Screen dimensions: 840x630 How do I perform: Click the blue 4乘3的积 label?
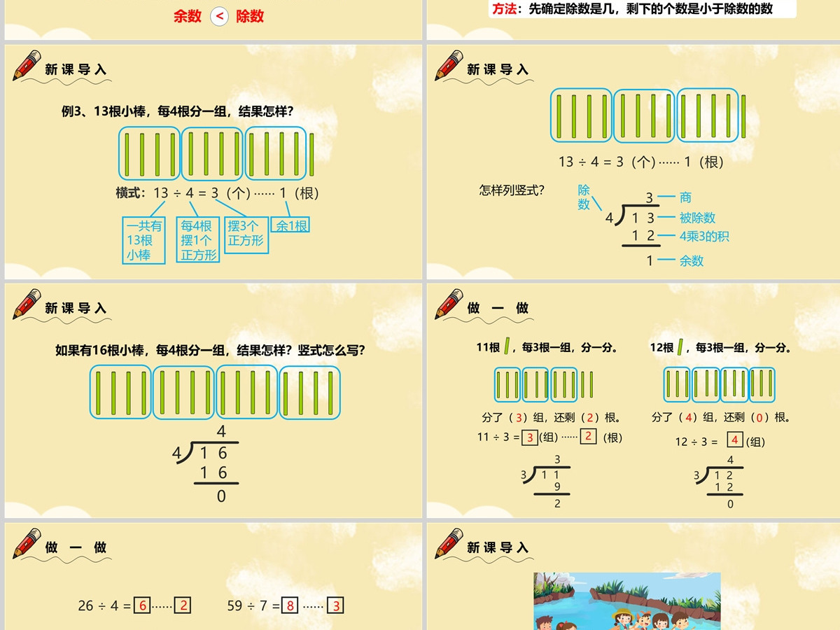click(x=704, y=237)
